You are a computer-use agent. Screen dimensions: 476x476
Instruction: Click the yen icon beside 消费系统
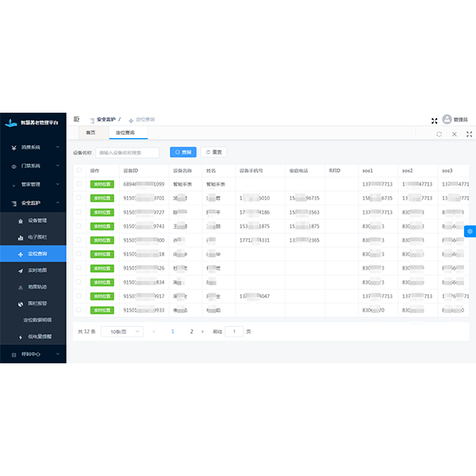pyautogui.click(x=13, y=148)
